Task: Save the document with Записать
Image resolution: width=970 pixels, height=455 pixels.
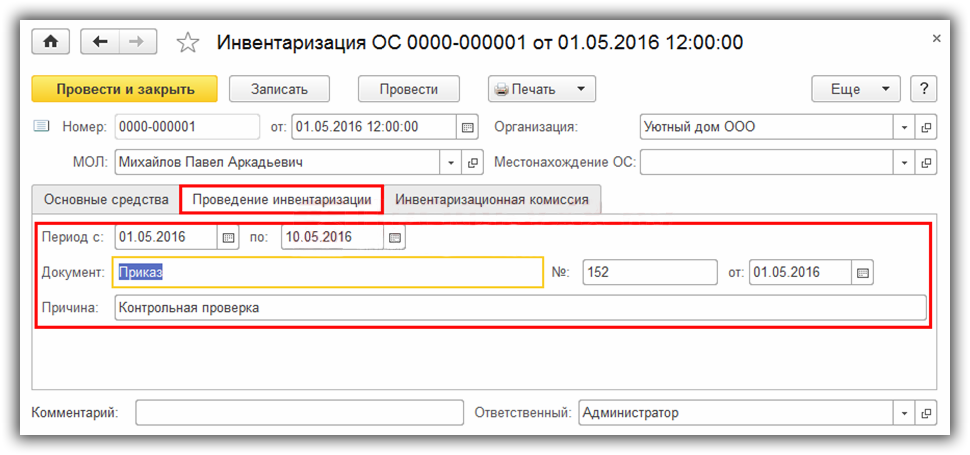Action: click(x=279, y=89)
